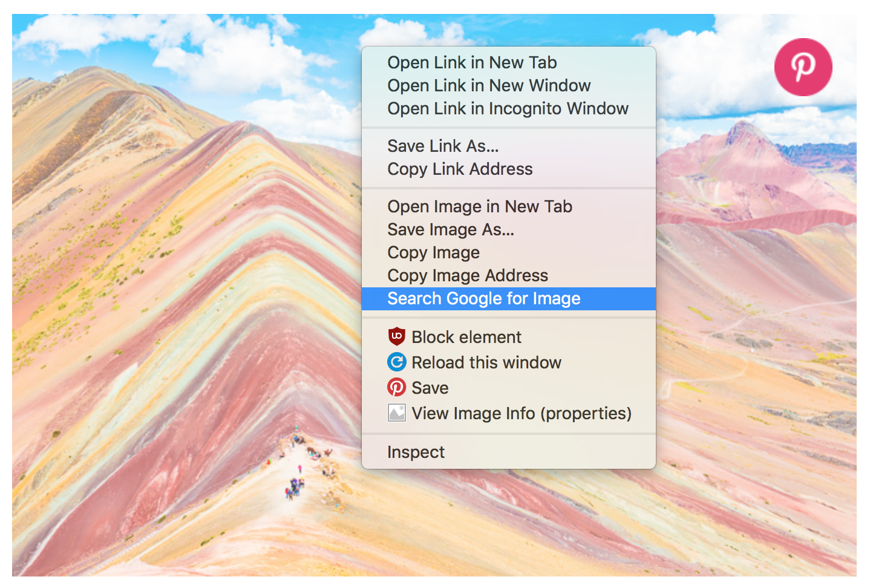Activate Block element
Screen dimensions: 870x588
point(466,337)
